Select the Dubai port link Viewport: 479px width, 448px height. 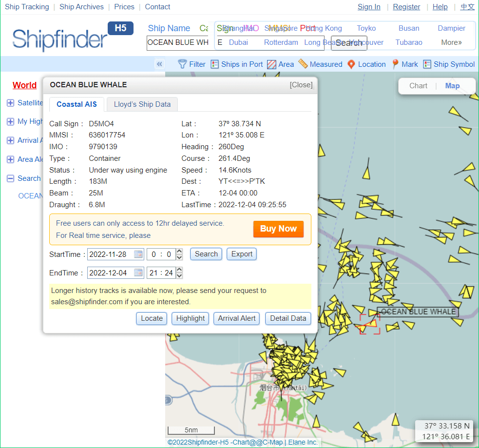coord(238,42)
